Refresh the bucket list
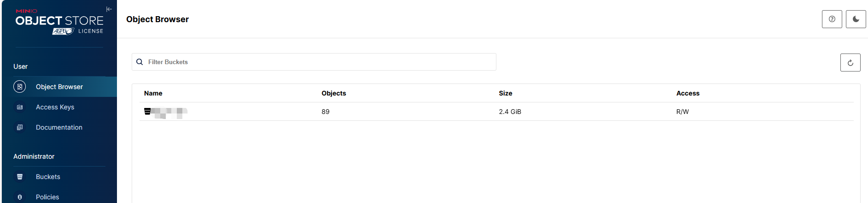Screen dimensions: 868x203 point(850,63)
